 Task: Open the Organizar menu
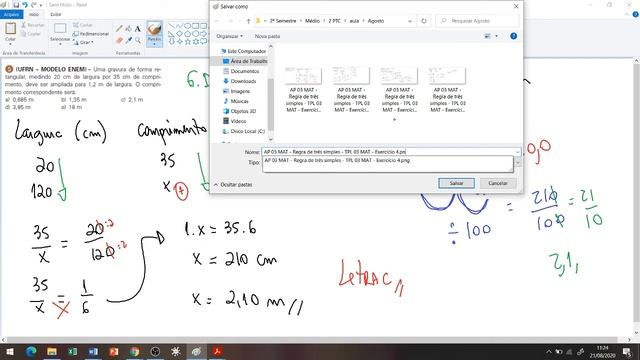coord(229,36)
